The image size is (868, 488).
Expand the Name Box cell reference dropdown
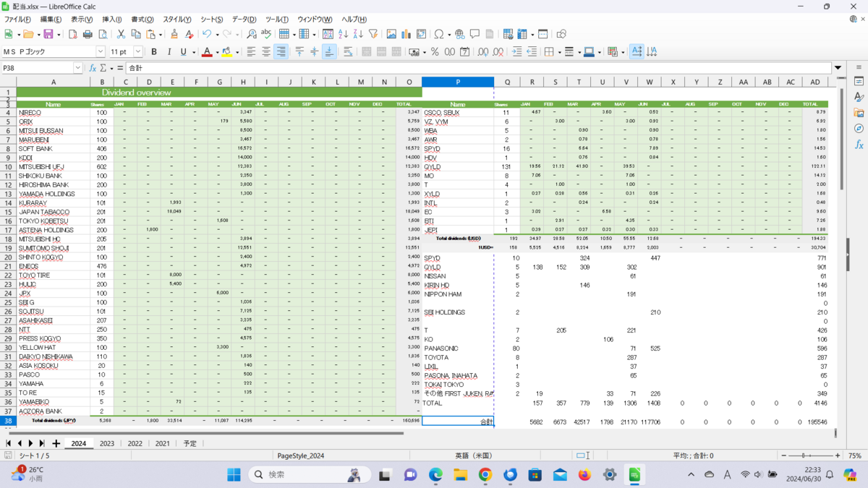(x=78, y=68)
